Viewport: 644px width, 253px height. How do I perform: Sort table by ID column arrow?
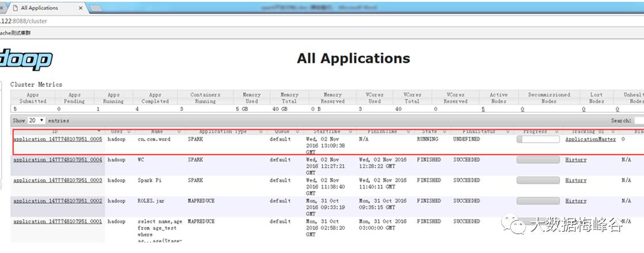99,132
